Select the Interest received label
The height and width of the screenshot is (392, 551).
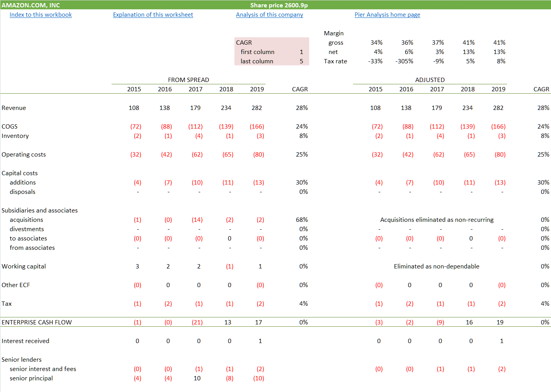25,341
